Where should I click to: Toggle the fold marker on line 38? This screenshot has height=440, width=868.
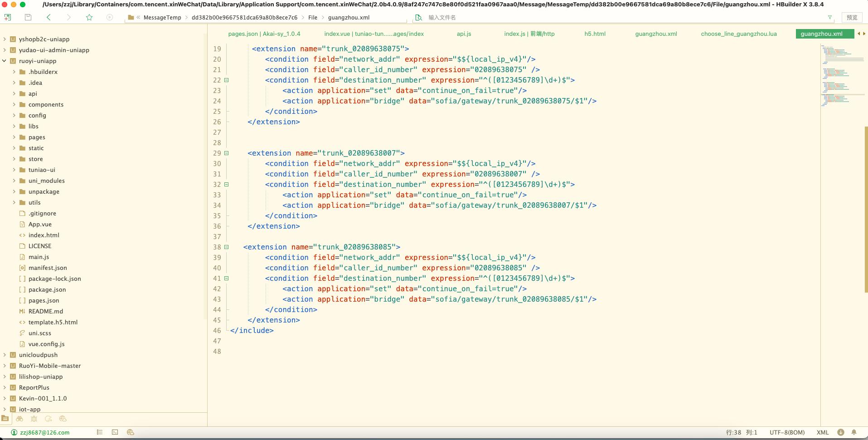(227, 247)
